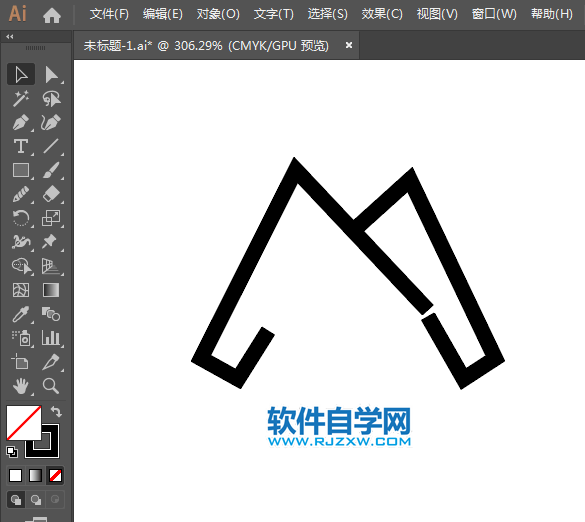585x522 pixels.
Task: Open the 窗口(W) menu
Action: (494, 15)
